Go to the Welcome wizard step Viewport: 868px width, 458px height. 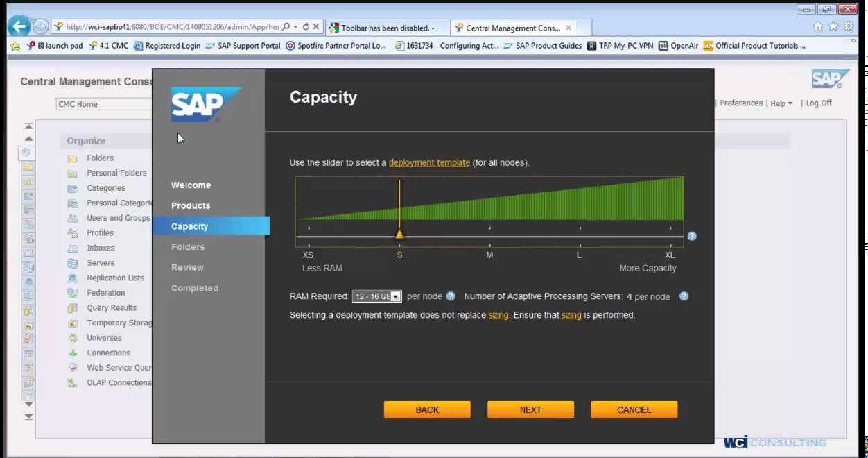pyautogui.click(x=191, y=185)
